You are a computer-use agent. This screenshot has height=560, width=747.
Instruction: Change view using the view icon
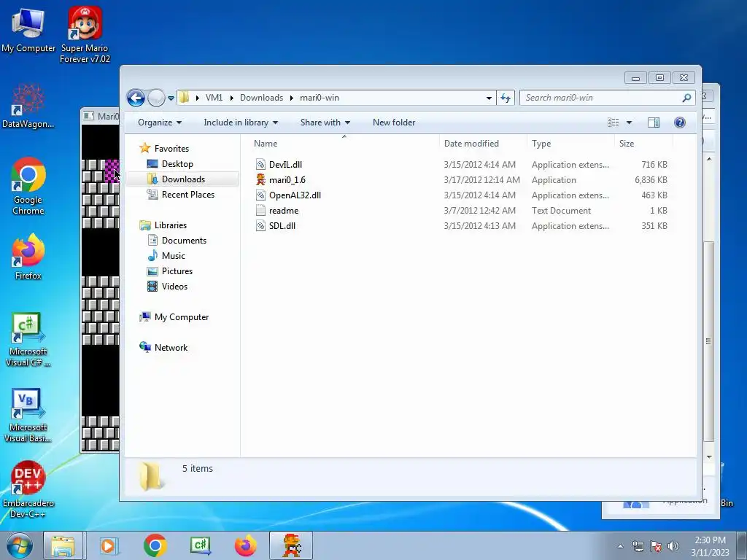pos(613,122)
